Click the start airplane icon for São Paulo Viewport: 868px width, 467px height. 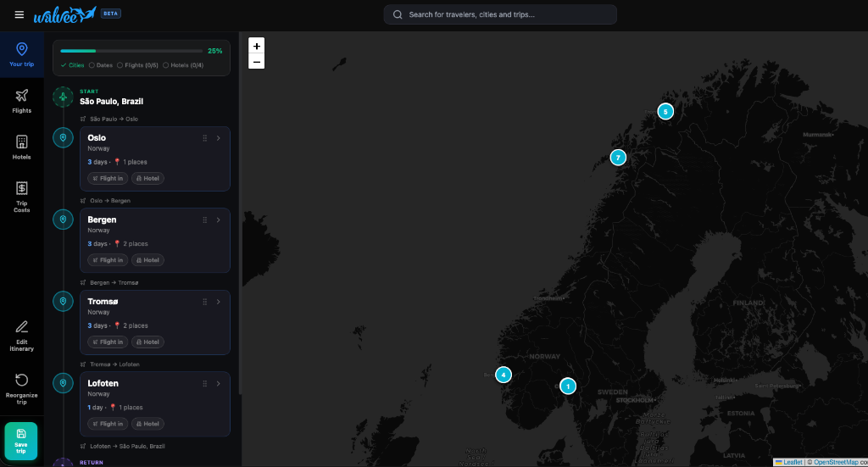(x=63, y=97)
